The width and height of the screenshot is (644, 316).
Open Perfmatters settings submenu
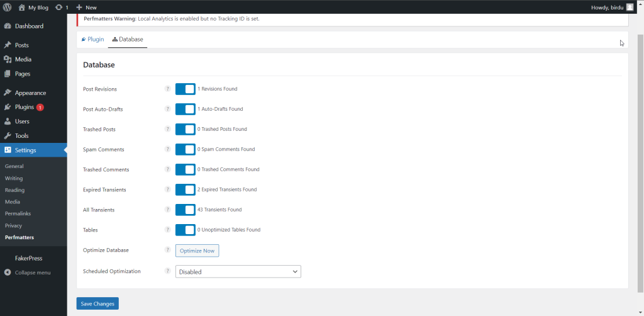[19, 237]
